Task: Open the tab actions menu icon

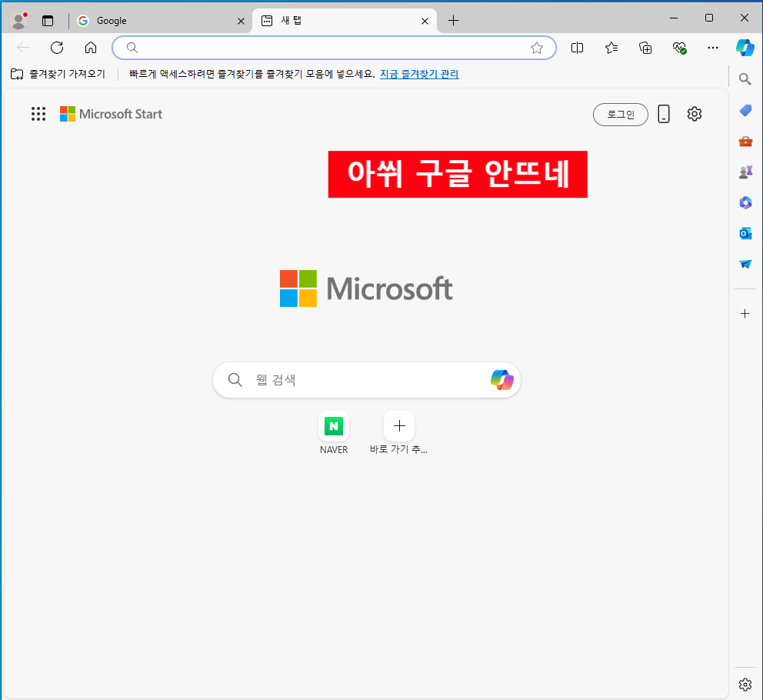Action: pyautogui.click(x=48, y=21)
